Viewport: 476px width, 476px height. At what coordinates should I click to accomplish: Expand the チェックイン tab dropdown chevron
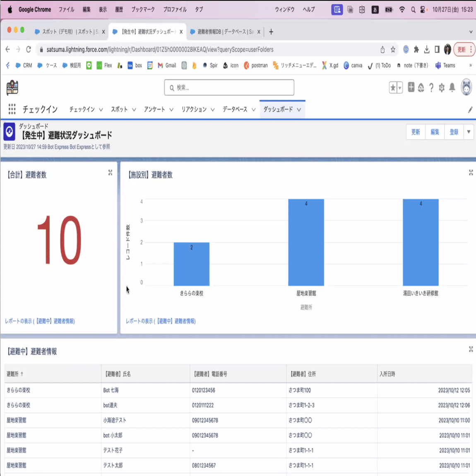coord(101,110)
